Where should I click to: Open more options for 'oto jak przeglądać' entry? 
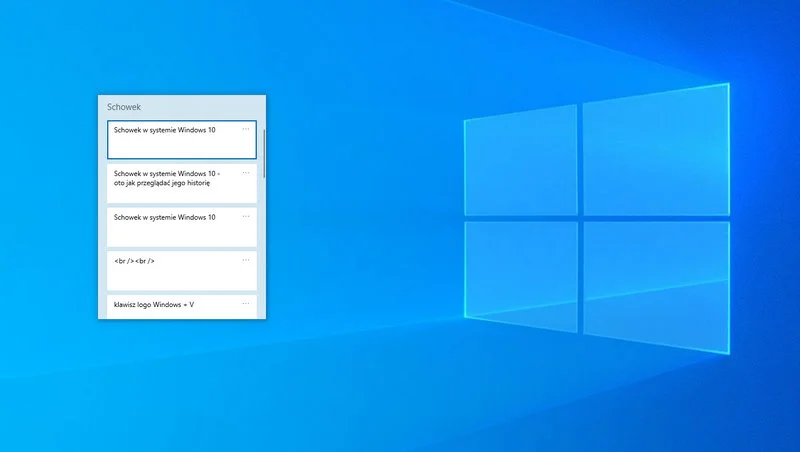(246, 173)
